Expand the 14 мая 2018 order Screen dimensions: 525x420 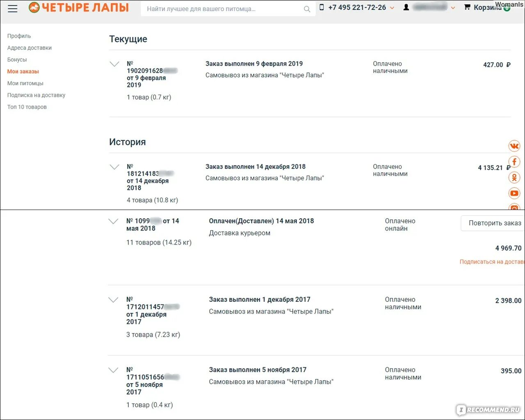point(113,221)
